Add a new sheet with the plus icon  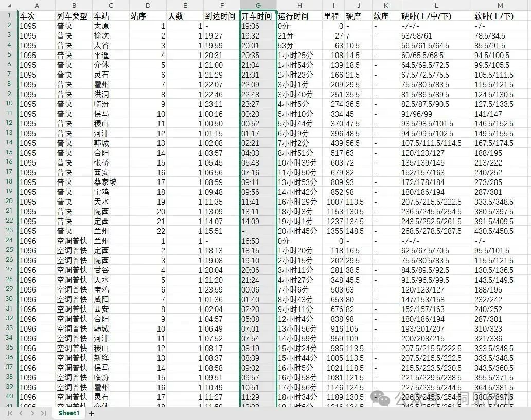(x=92, y=413)
